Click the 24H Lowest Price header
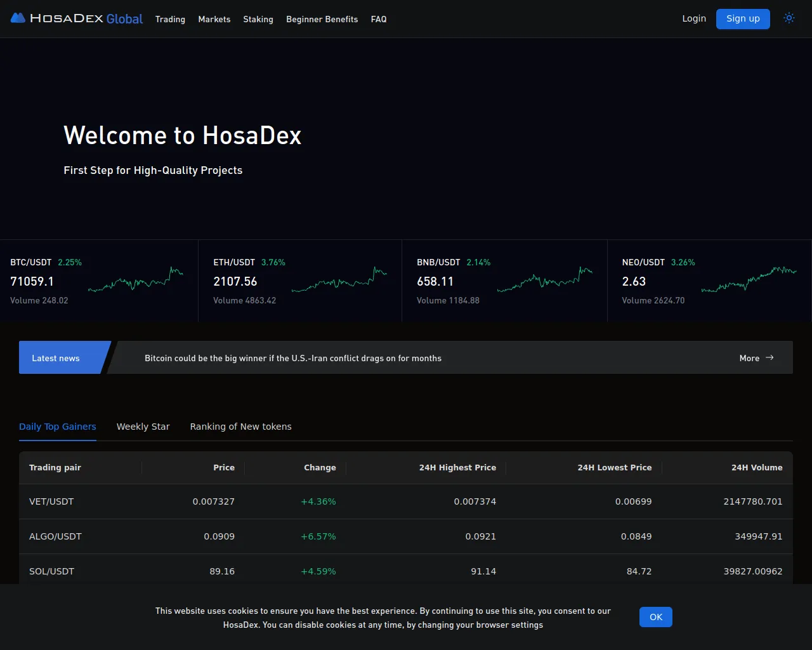Viewport: 812px width, 650px height. tap(615, 467)
